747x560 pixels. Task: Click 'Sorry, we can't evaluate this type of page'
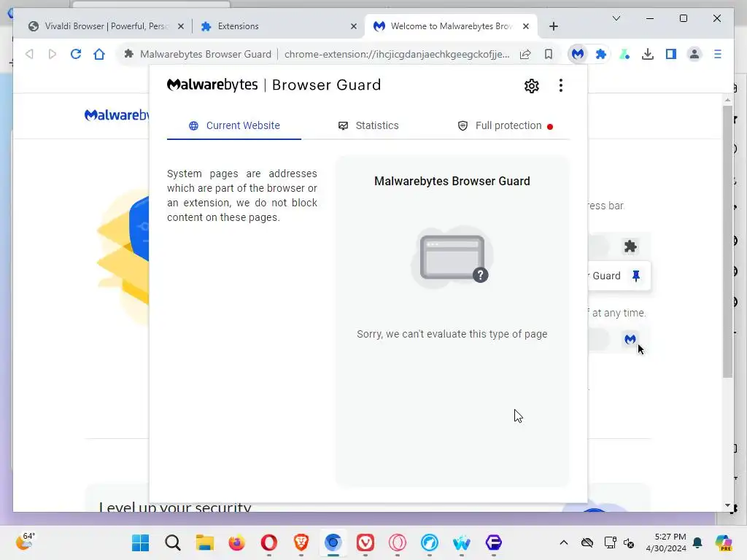click(452, 334)
